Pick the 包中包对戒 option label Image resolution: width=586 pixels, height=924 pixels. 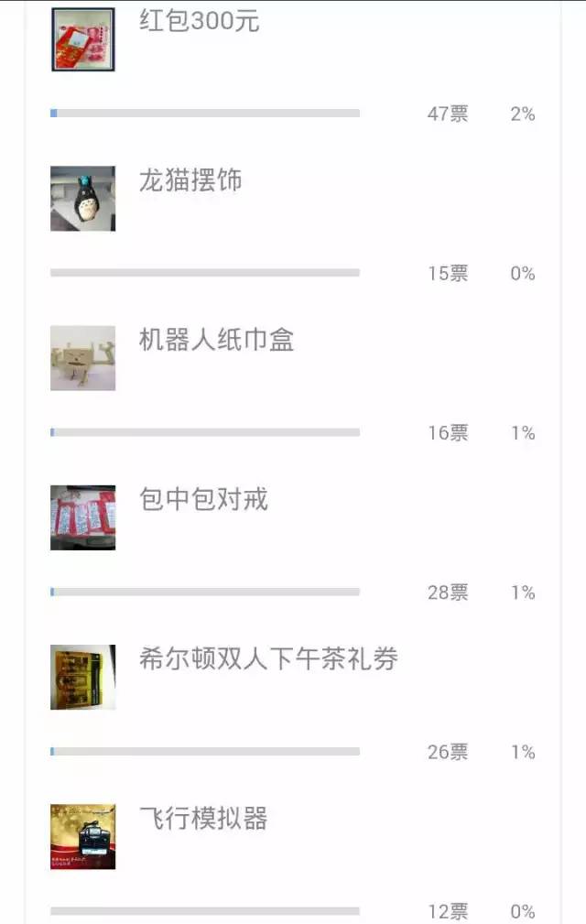coord(203,500)
